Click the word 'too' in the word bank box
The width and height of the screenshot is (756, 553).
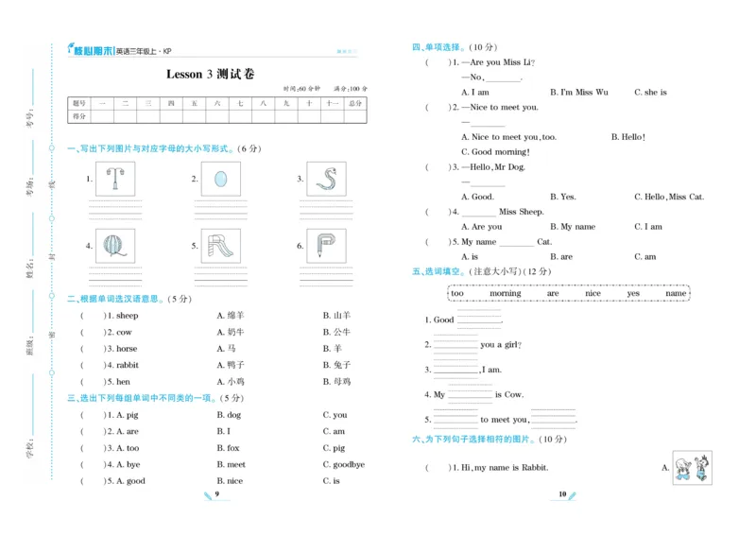457,293
